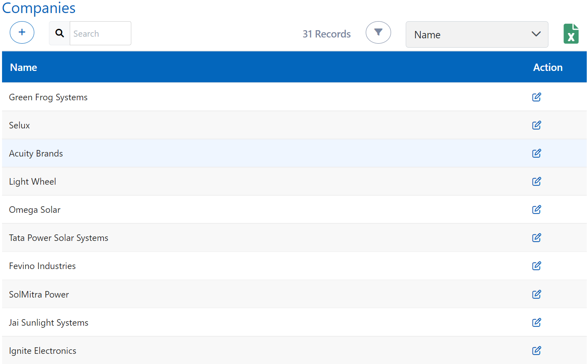Click the add new company plus button
The width and height of the screenshot is (588, 364).
point(22,33)
